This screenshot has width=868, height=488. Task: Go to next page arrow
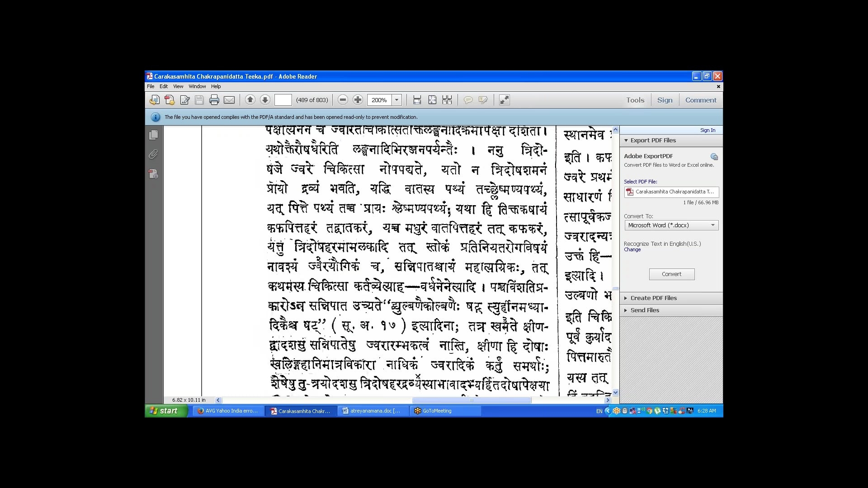[265, 100]
